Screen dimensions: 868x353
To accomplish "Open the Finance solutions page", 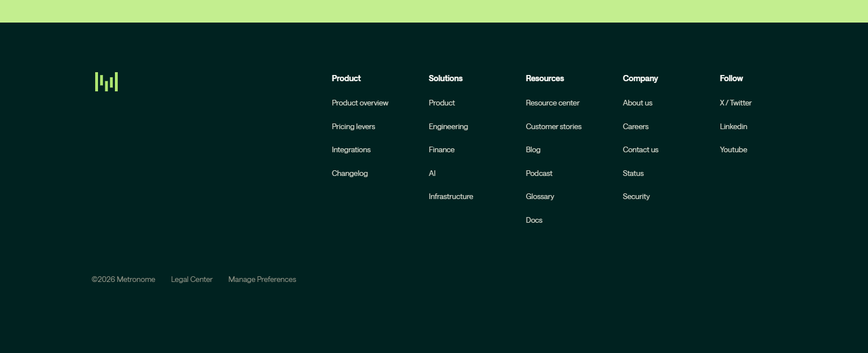I will pos(442,149).
